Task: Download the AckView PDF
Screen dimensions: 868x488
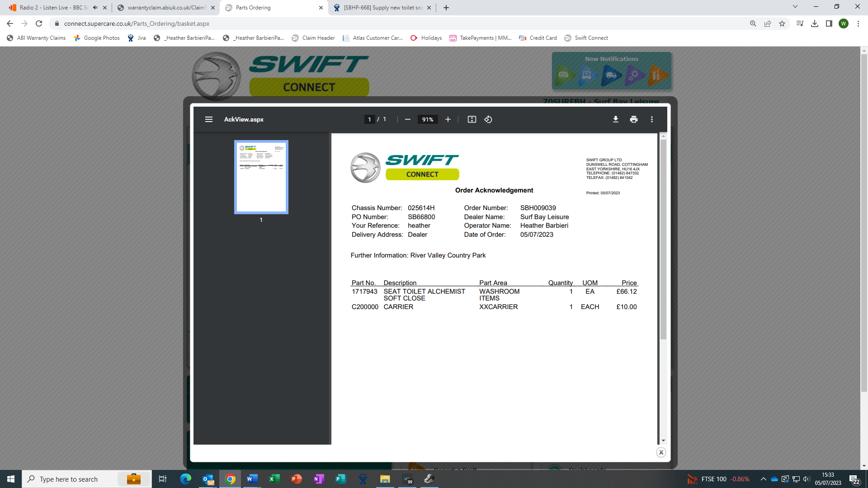Action: point(615,119)
